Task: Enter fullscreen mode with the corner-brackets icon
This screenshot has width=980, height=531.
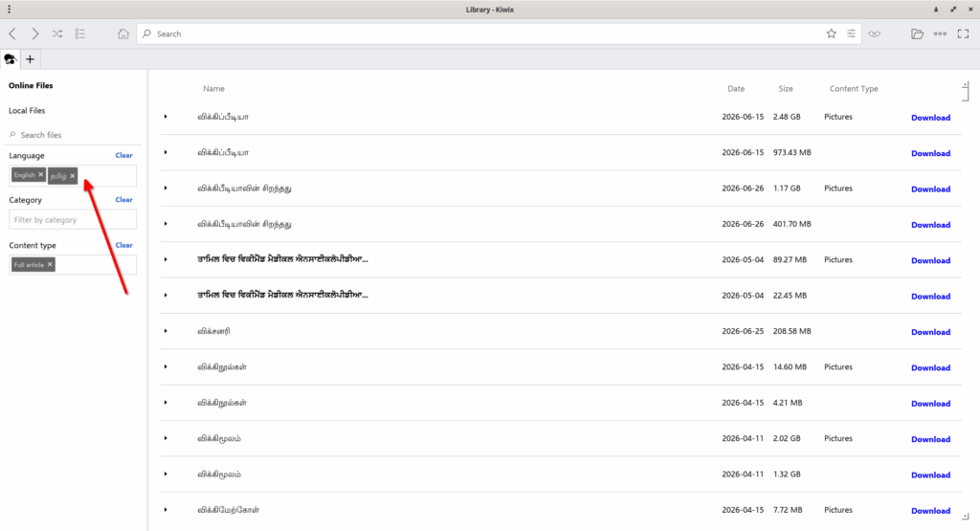Action: [963, 33]
